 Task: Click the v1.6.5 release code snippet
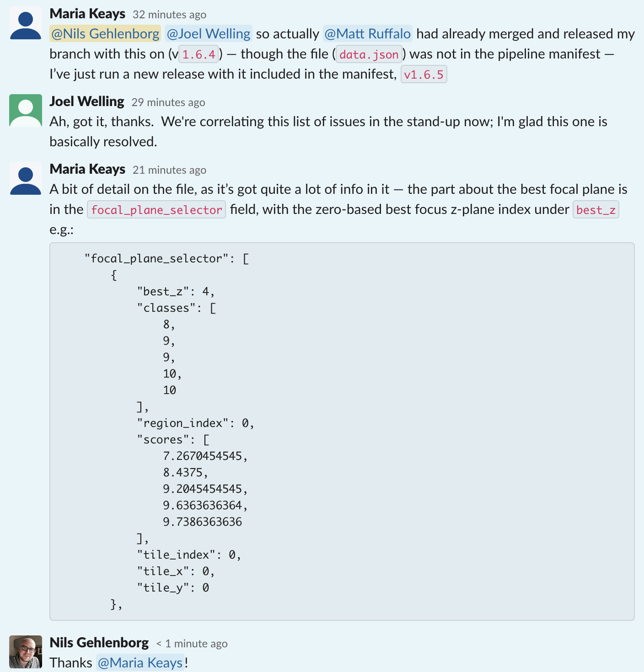click(423, 74)
